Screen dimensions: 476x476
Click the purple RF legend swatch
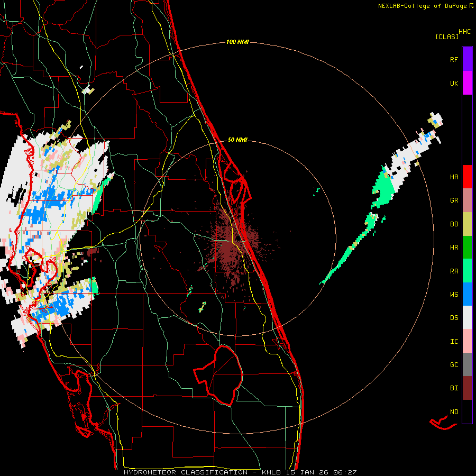[467, 59]
